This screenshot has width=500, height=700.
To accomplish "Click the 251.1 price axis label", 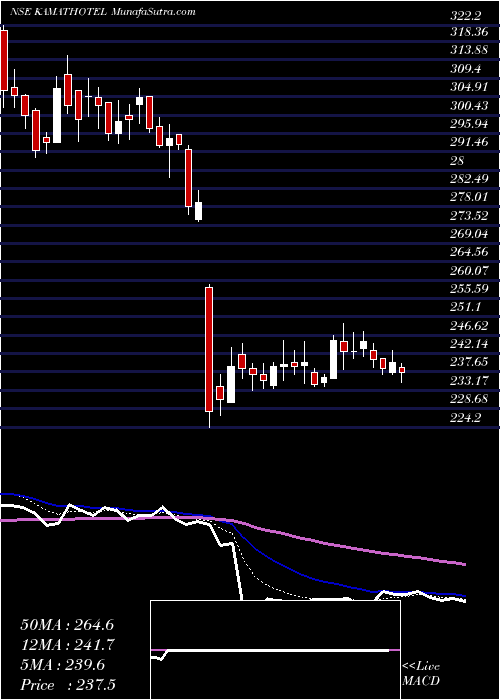I will (466, 307).
